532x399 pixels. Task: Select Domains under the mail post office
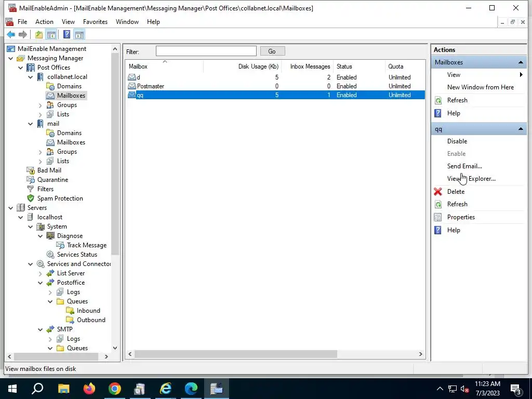point(69,133)
